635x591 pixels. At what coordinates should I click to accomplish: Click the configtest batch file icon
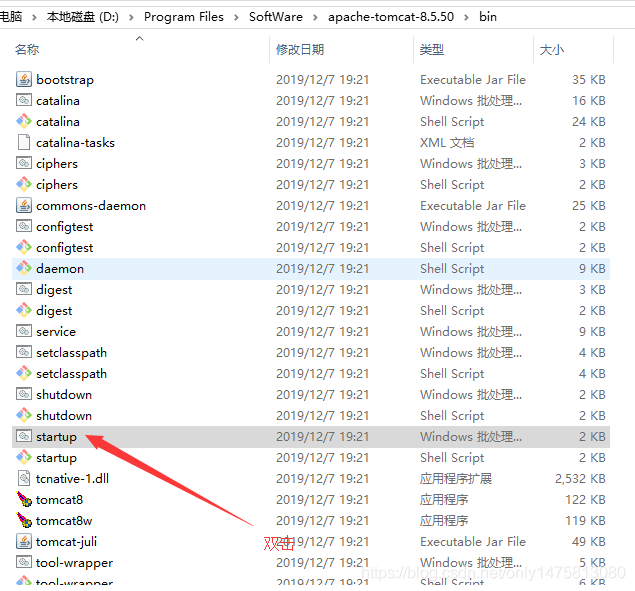point(24,226)
